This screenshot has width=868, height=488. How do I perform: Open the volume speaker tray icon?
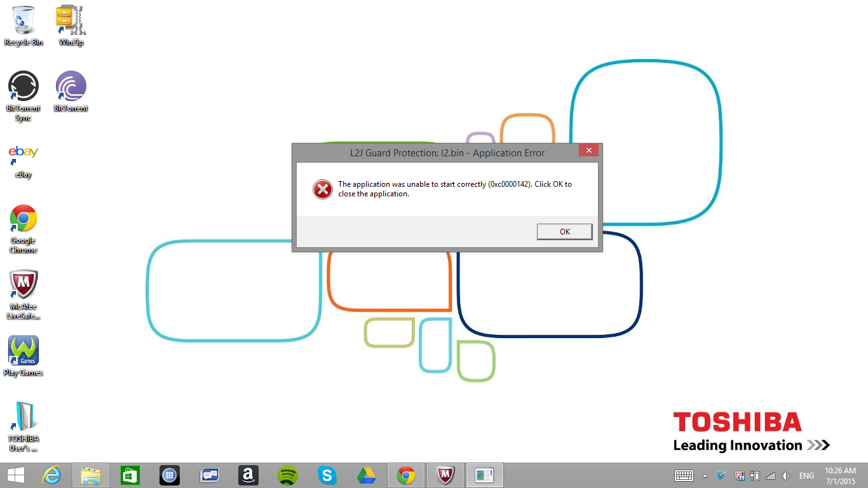pyautogui.click(x=786, y=475)
